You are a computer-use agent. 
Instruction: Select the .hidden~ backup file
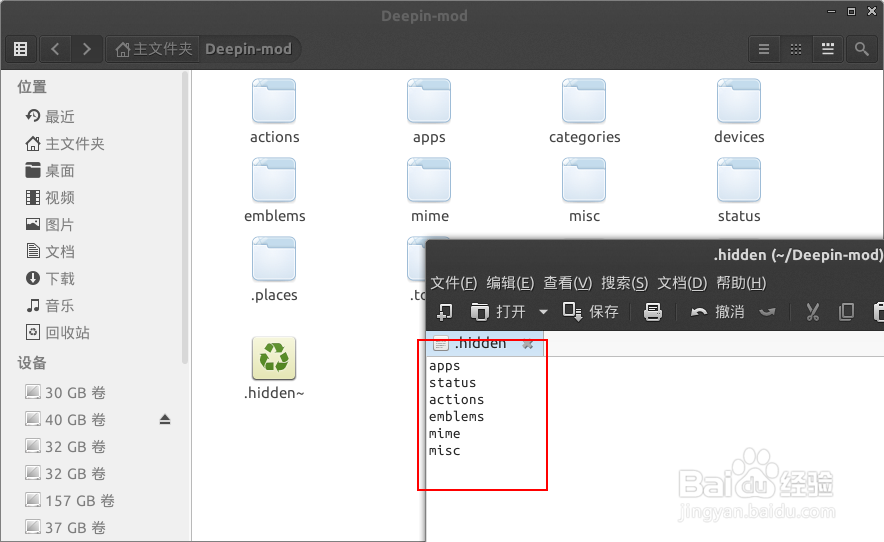(274, 369)
